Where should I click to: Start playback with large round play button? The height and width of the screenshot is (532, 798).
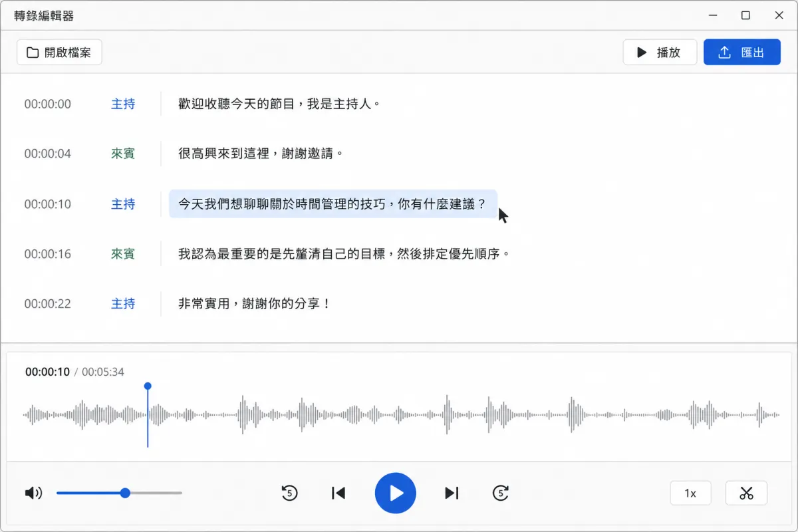[396, 493]
